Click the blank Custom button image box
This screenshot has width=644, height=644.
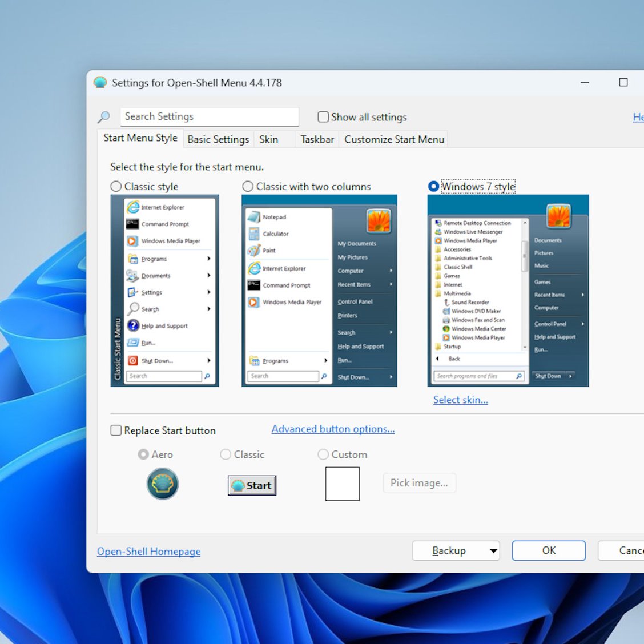[342, 484]
